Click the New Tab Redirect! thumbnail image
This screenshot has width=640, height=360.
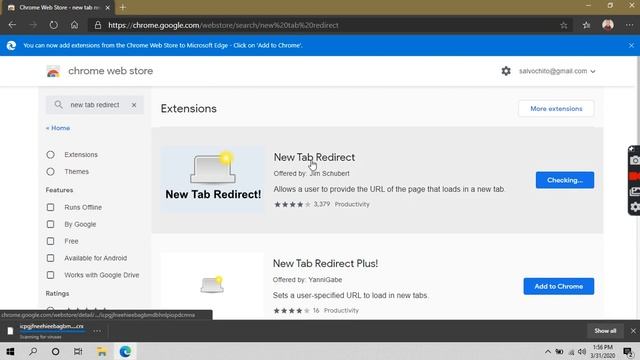[x=213, y=179]
